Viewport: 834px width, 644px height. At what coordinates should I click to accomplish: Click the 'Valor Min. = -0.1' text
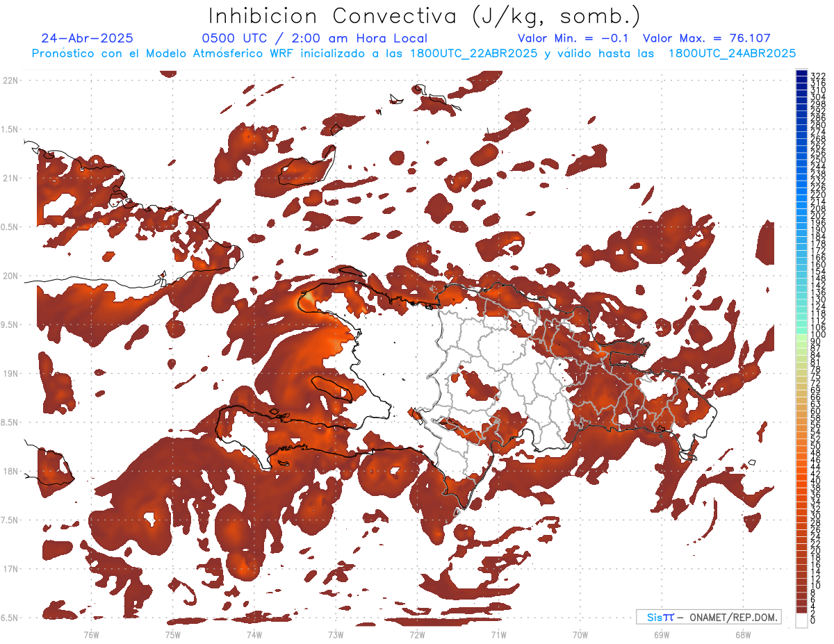click(573, 39)
